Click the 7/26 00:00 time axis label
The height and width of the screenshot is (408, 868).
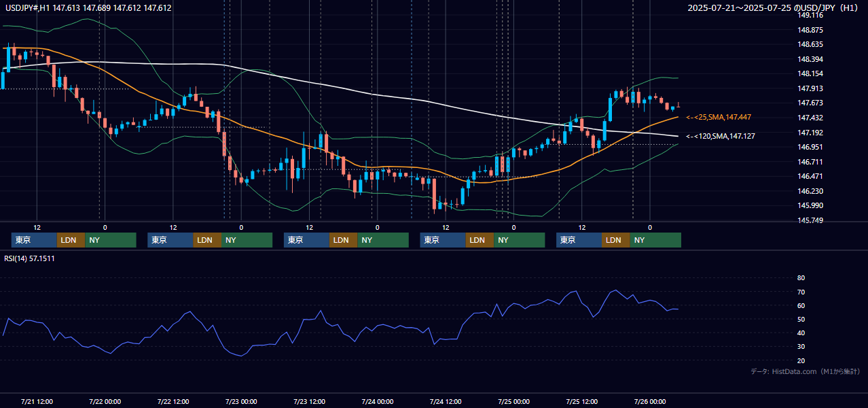tap(649, 401)
